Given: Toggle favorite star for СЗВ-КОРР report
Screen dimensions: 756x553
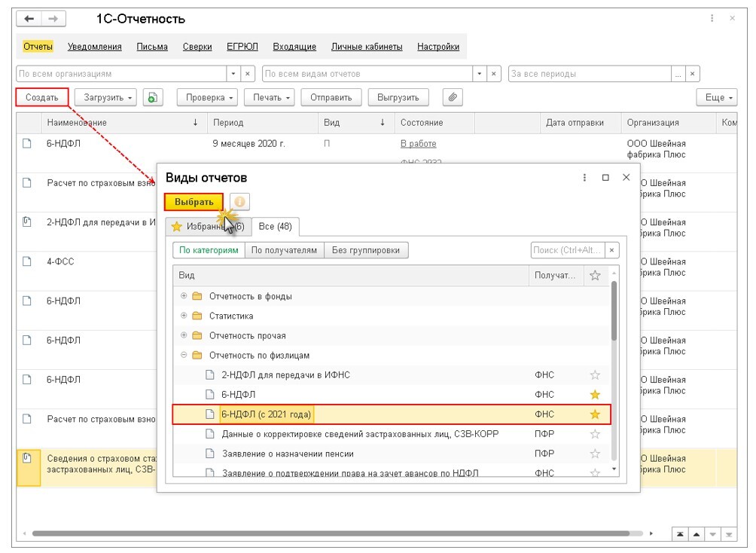Looking at the screenshot, I should (595, 434).
